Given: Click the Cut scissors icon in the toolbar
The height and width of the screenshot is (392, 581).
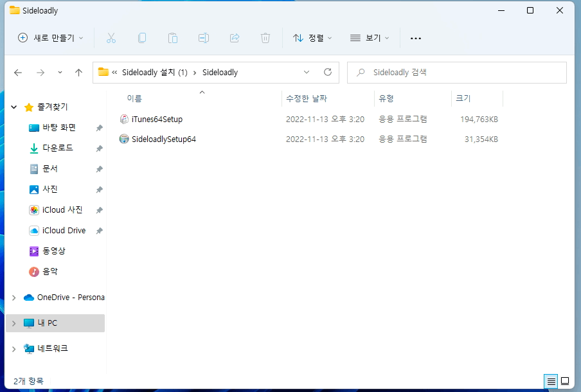Looking at the screenshot, I should [x=111, y=38].
